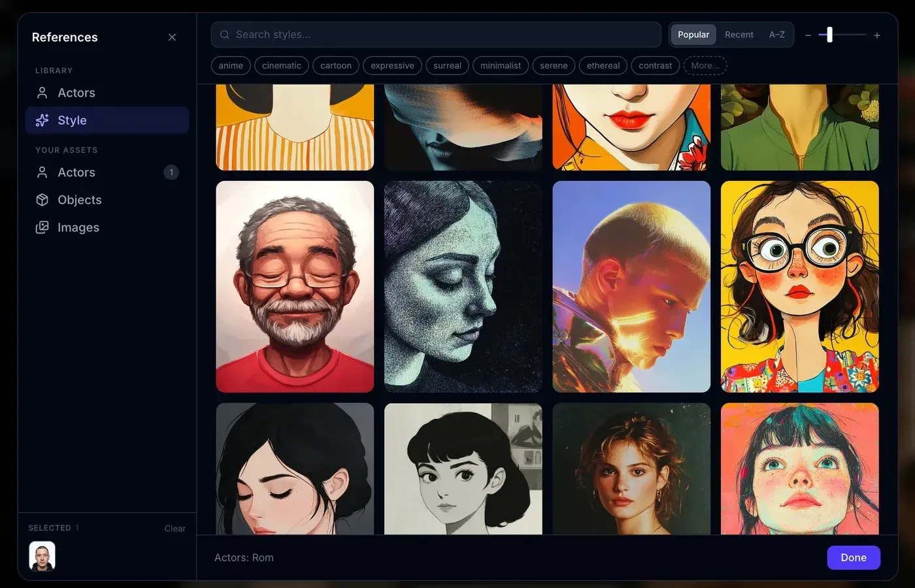
Task: Select the selected actor Rom thumbnail
Action: [x=42, y=556]
